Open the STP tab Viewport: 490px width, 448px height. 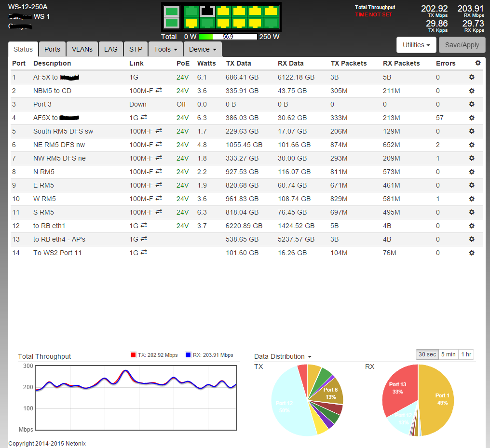pos(136,49)
